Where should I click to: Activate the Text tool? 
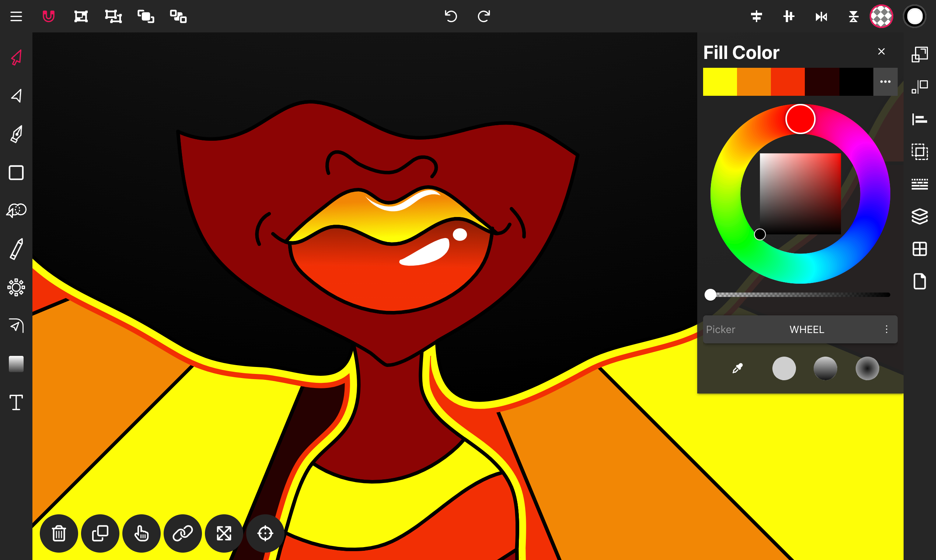[16, 402]
